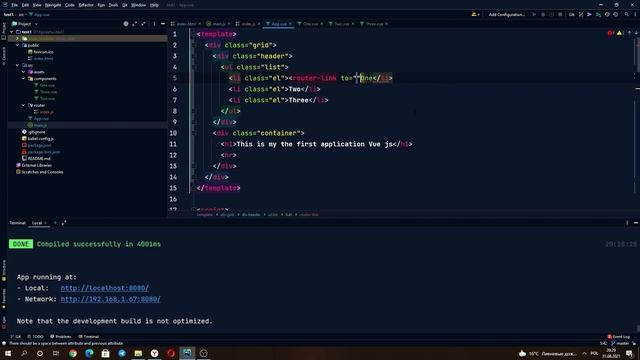
Task: Open File Explorer from the taskbar
Action: [x=138, y=353]
